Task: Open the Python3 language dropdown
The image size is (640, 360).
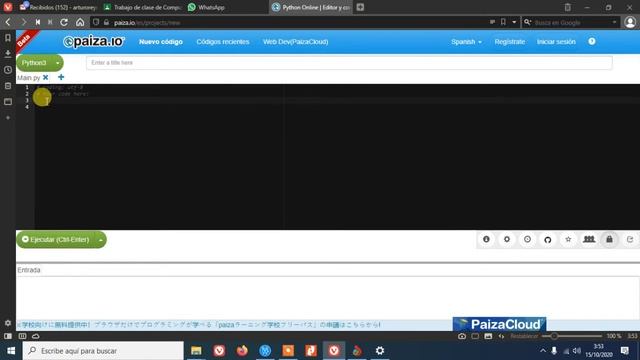Action: tap(40, 63)
